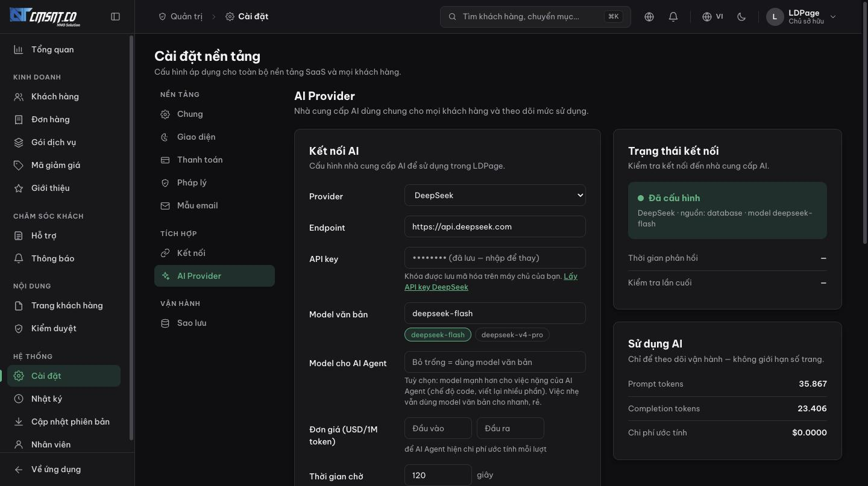Toggle dark mode with the moon icon
This screenshot has width=868, height=486.
click(741, 17)
